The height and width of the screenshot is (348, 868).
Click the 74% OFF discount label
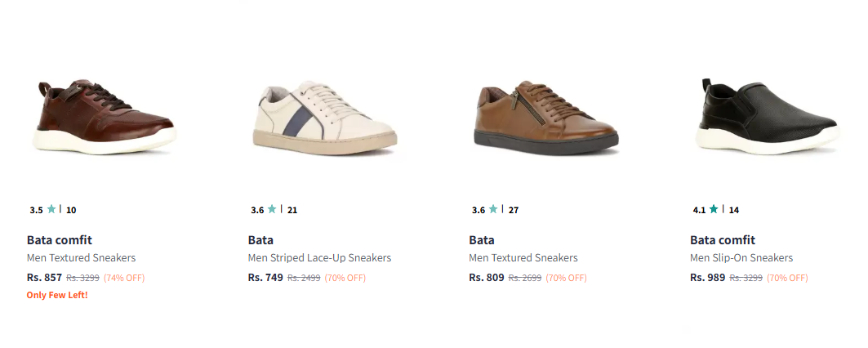pos(124,278)
